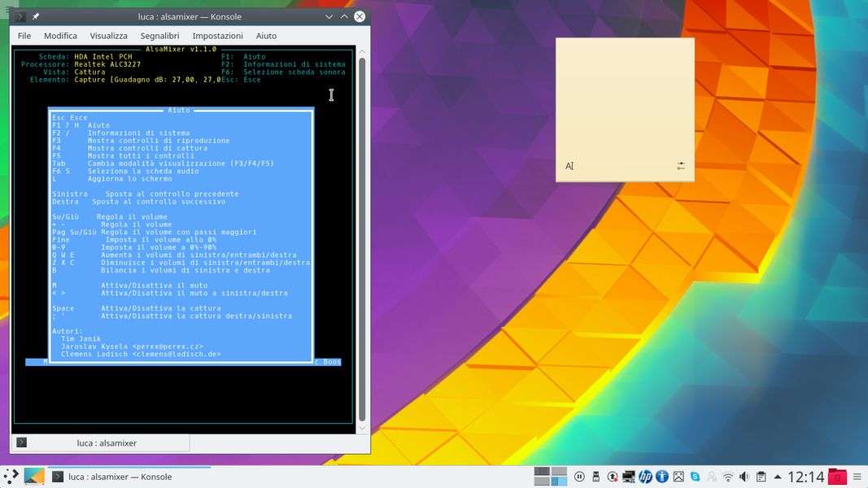Screen dimensions: 868x488
Task: Click the show desktop icon beside launcher
Action: tap(34, 477)
